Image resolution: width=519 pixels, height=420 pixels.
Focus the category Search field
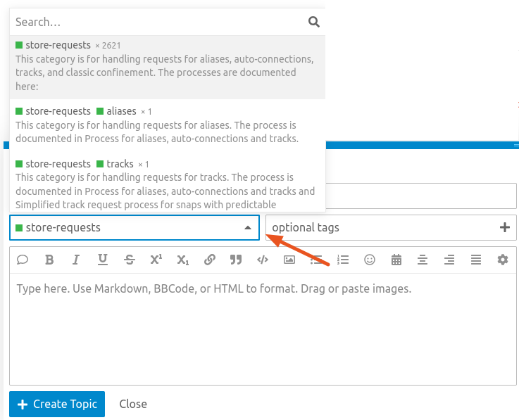(x=158, y=22)
